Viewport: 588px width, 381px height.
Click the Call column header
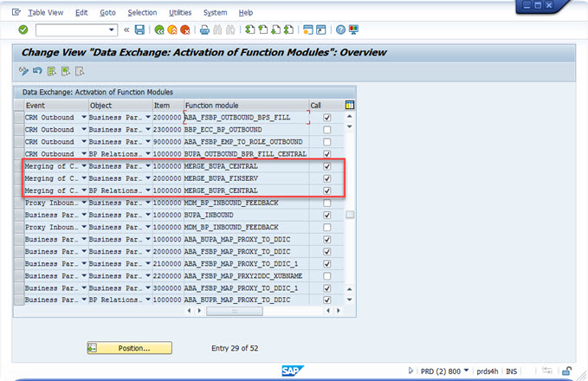click(x=326, y=106)
